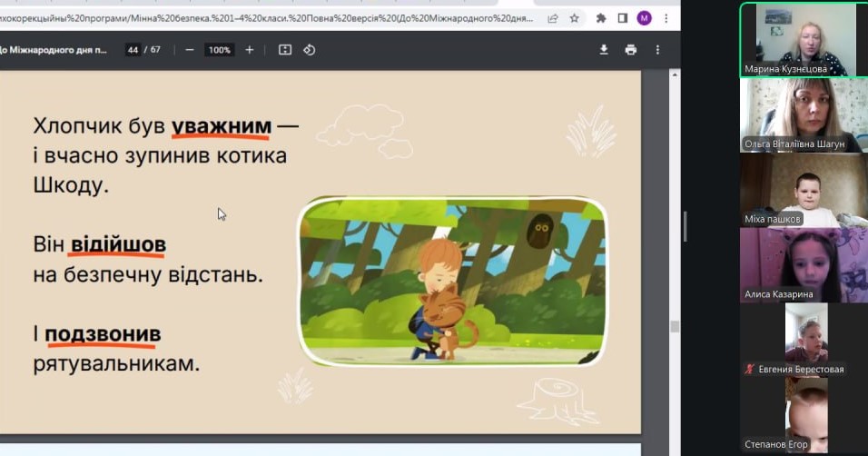Click the PDF print icon

click(630, 50)
